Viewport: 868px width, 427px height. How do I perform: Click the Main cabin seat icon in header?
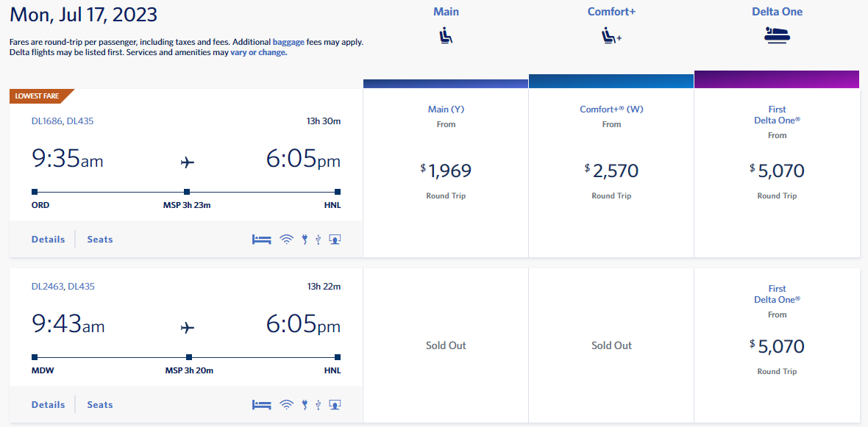coord(445,34)
